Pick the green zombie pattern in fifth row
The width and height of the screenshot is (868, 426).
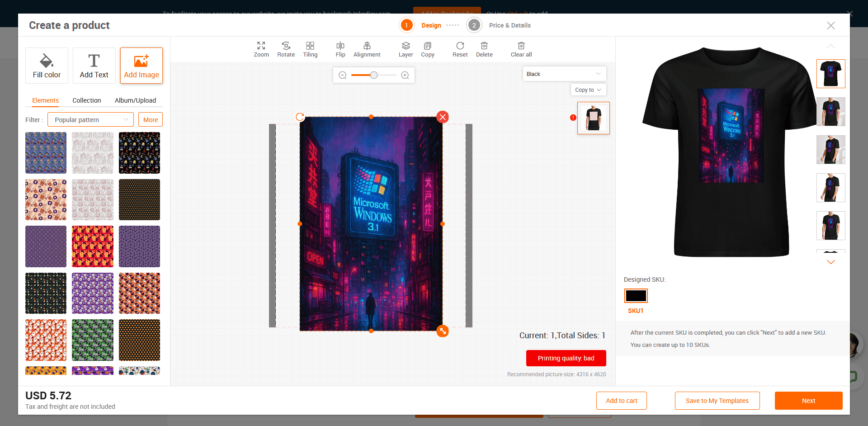click(93, 340)
